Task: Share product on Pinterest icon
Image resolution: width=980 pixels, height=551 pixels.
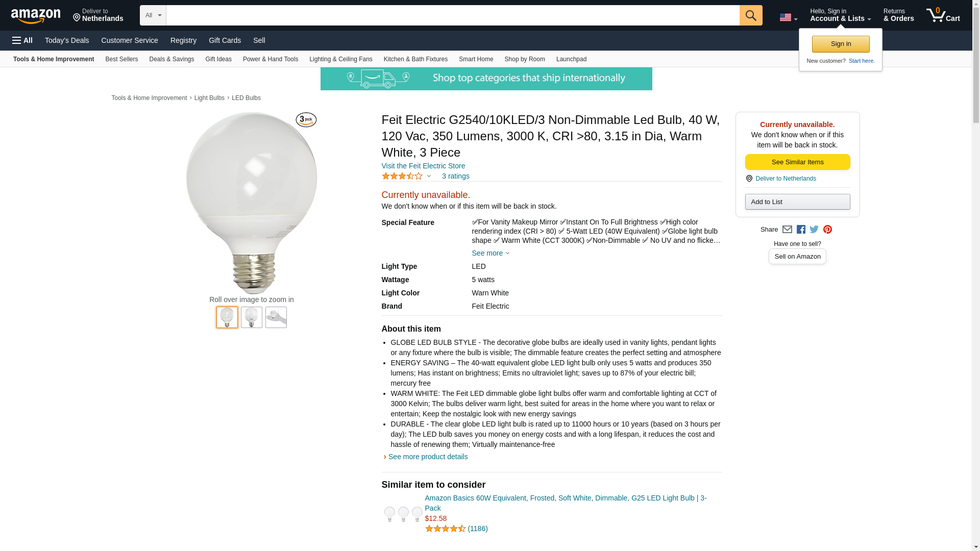Action: [x=827, y=230]
